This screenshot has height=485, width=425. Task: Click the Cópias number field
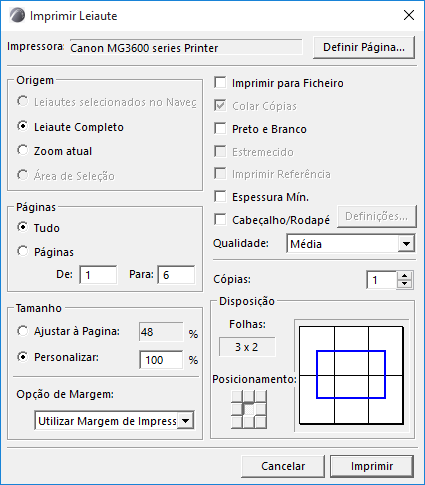[381, 280]
